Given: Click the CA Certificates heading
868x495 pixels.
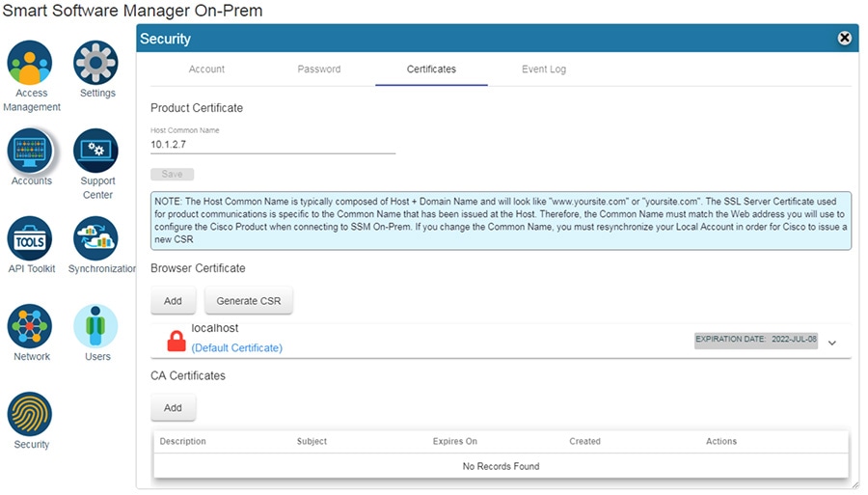Looking at the screenshot, I should tap(188, 375).
